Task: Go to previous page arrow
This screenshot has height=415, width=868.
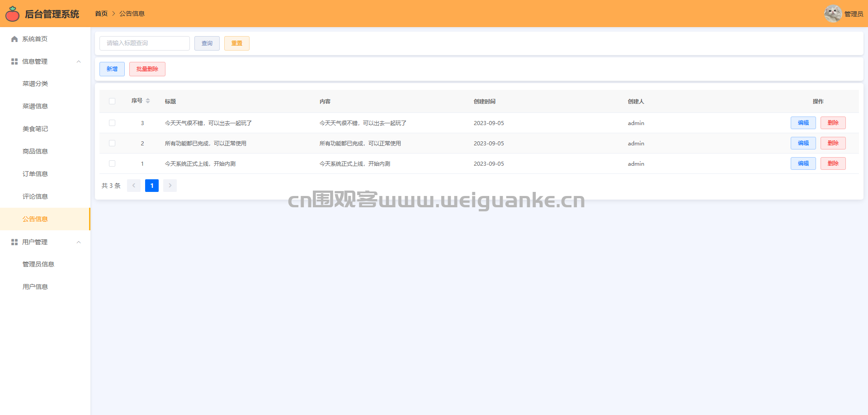Action: point(134,186)
